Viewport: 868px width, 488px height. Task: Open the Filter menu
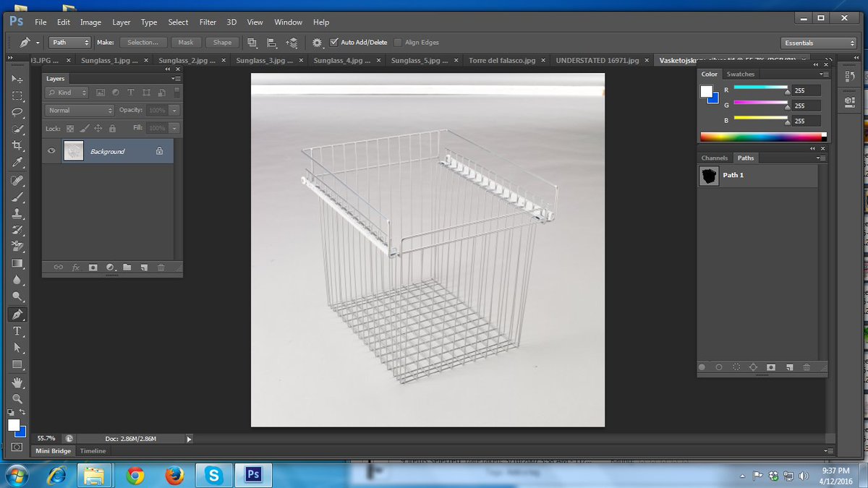(208, 22)
